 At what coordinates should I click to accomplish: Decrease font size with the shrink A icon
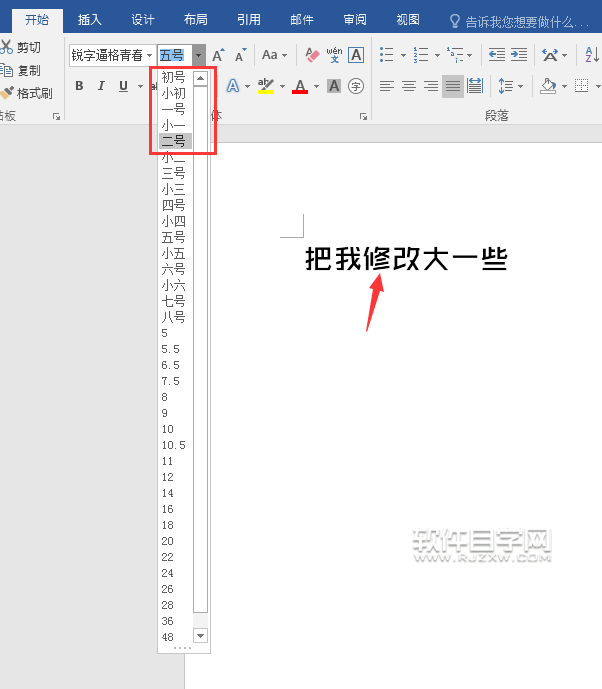coord(241,55)
